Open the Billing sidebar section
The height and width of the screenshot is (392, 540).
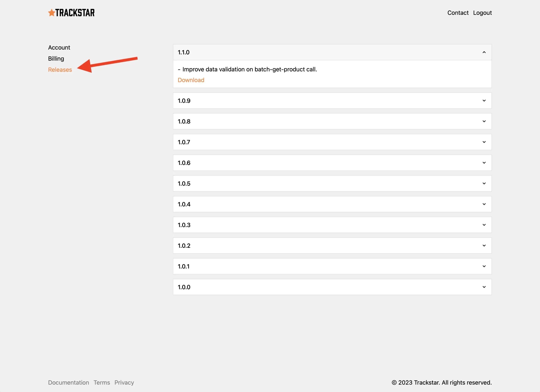pyautogui.click(x=56, y=59)
